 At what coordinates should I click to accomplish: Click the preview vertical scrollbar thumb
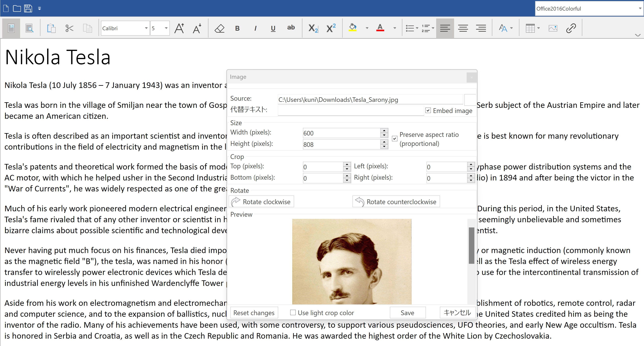pos(471,245)
